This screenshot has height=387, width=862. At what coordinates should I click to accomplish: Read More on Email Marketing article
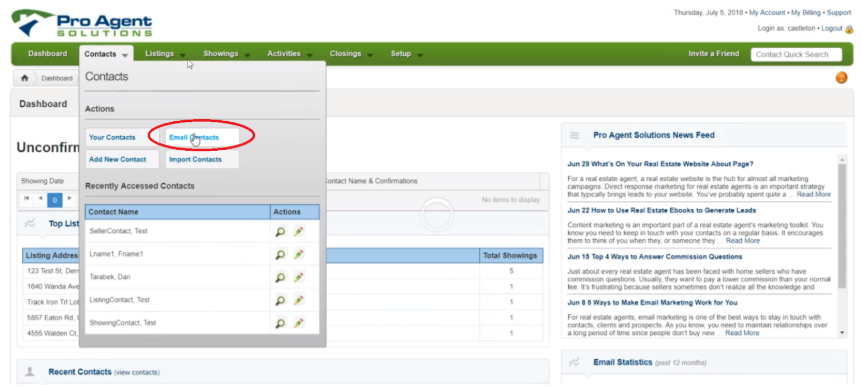742,333
